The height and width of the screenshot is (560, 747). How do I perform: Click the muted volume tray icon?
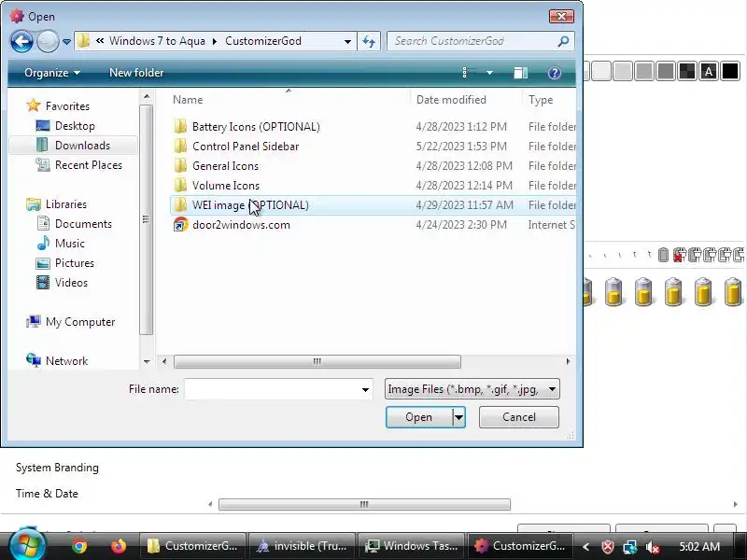tap(652, 547)
